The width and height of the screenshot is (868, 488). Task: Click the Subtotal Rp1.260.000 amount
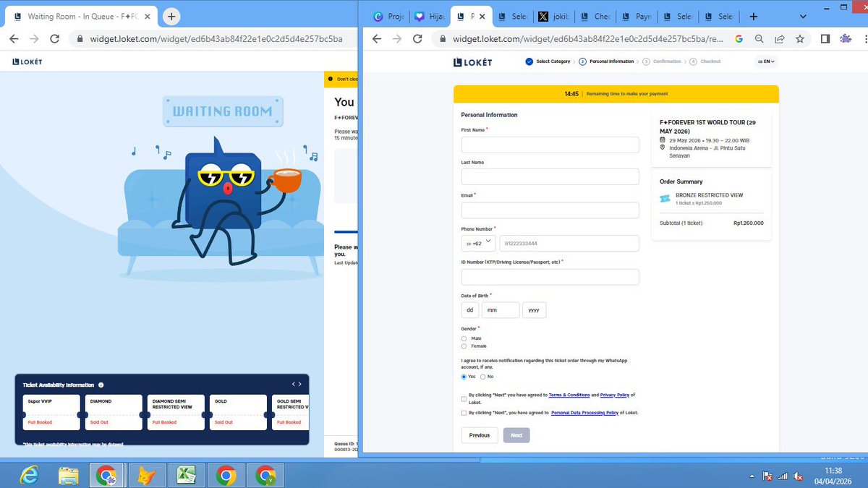point(748,223)
